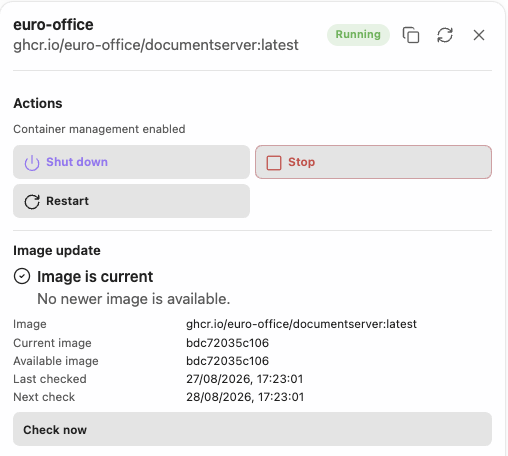Click the 'Next check' label

click(x=44, y=397)
